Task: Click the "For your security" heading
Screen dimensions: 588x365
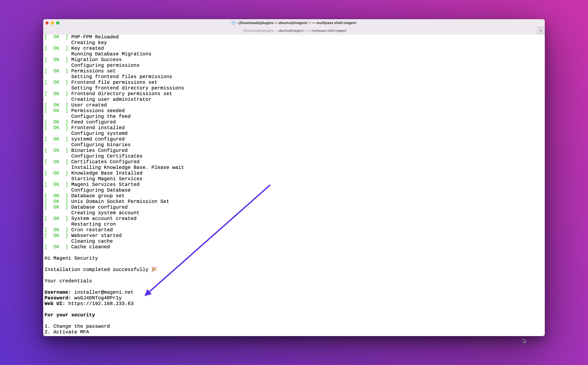Action: pyautogui.click(x=70, y=315)
